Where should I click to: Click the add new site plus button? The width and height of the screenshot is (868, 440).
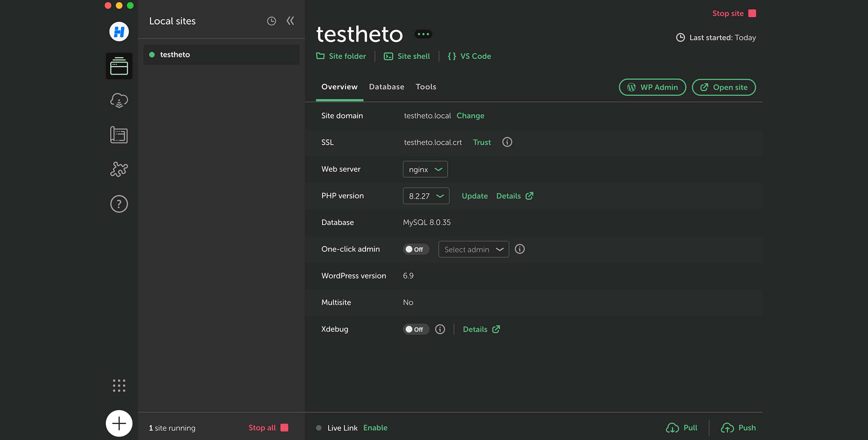119,423
